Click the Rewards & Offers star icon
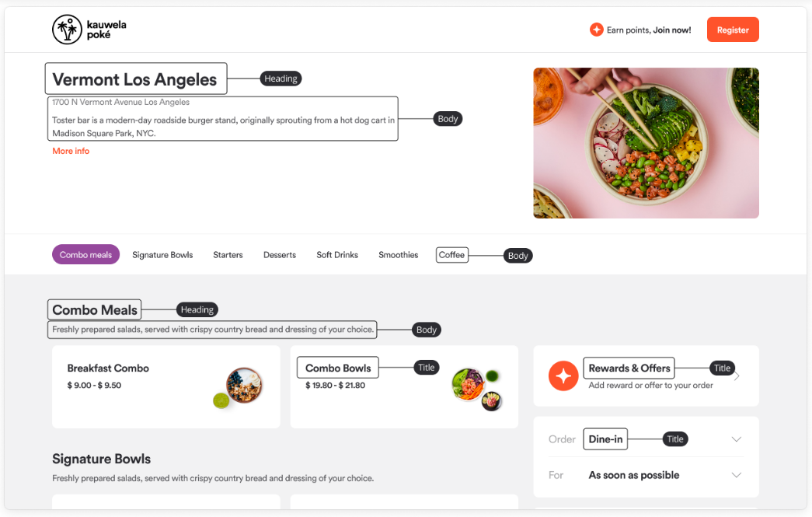This screenshot has width=812, height=517. point(563,376)
